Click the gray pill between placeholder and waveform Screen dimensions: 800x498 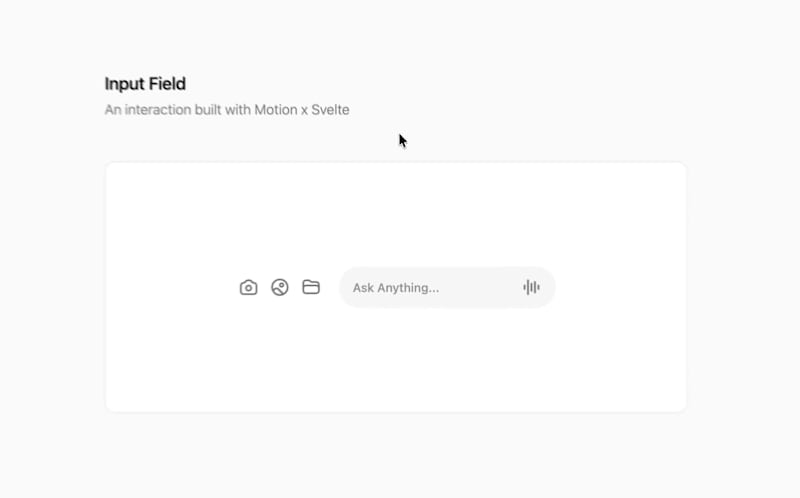pos(480,288)
